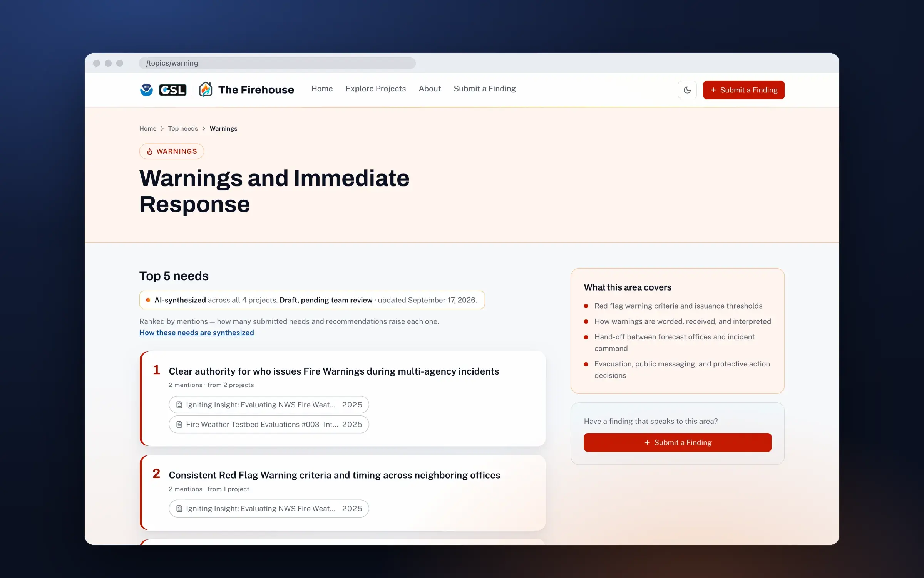Viewport: 924px width, 578px height.
Task: Click the orange dot in the AI-synthesized notice
Action: [x=148, y=300]
